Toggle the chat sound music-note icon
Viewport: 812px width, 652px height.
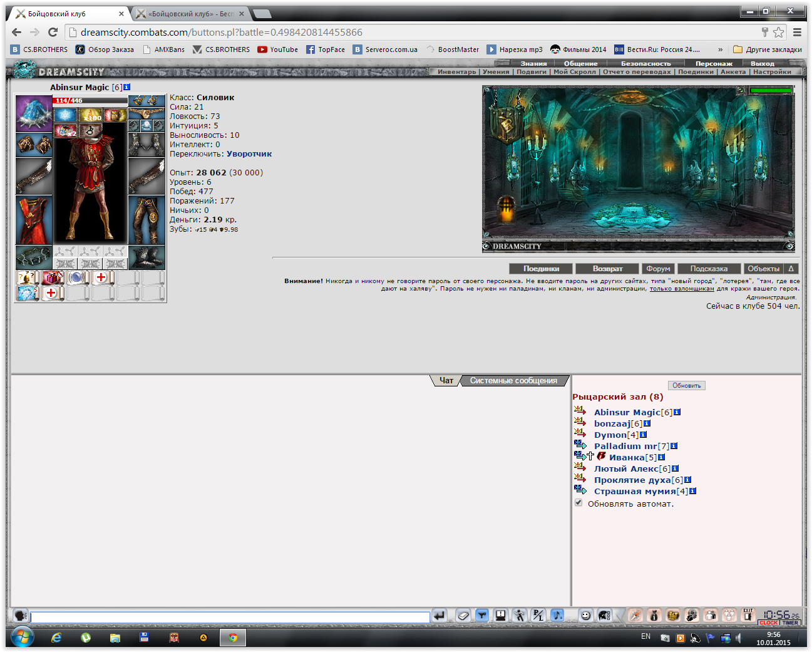(x=557, y=615)
